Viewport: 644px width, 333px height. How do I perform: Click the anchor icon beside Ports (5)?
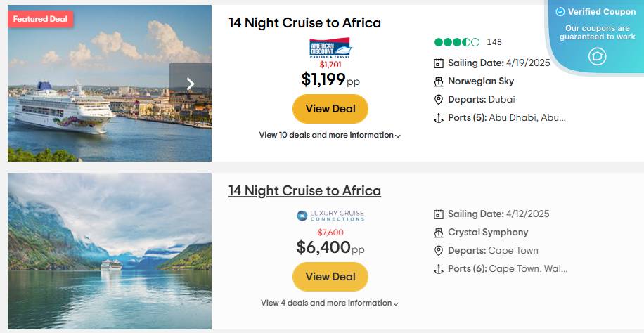tap(439, 118)
